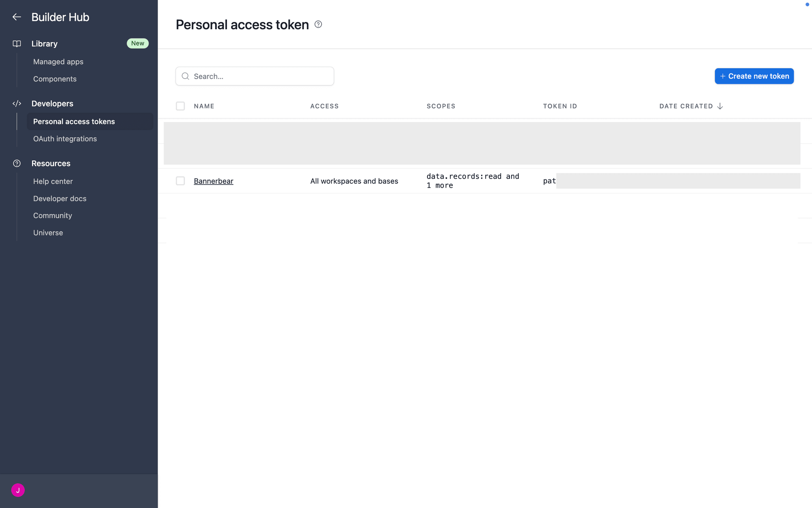Check the checkbox on the Bannerbear row
812x508 pixels.
coord(180,181)
